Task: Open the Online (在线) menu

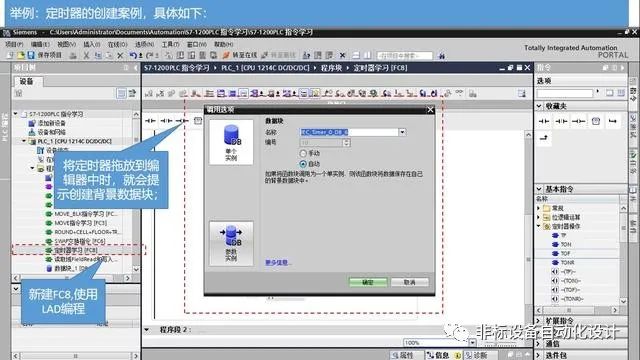Action: [118, 44]
